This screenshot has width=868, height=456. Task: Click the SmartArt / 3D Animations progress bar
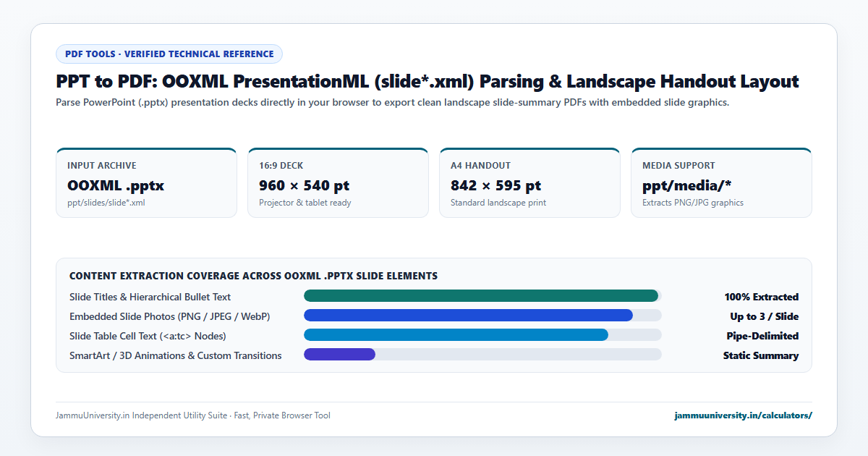coord(482,355)
